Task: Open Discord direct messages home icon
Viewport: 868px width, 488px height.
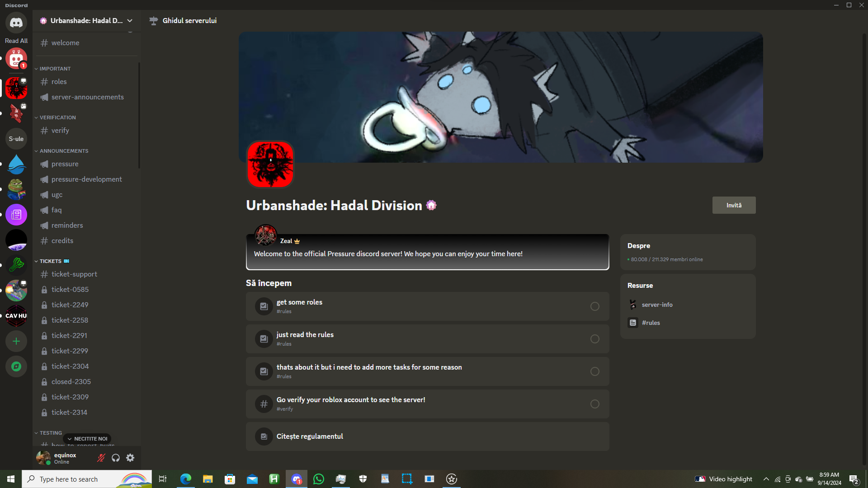Action: tap(16, 23)
